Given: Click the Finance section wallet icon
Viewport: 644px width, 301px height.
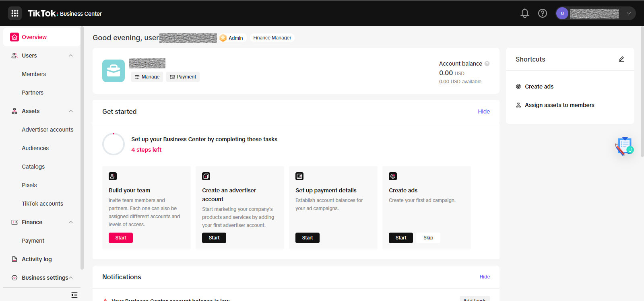Looking at the screenshot, I should pyautogui.click(x=14, y=222).
